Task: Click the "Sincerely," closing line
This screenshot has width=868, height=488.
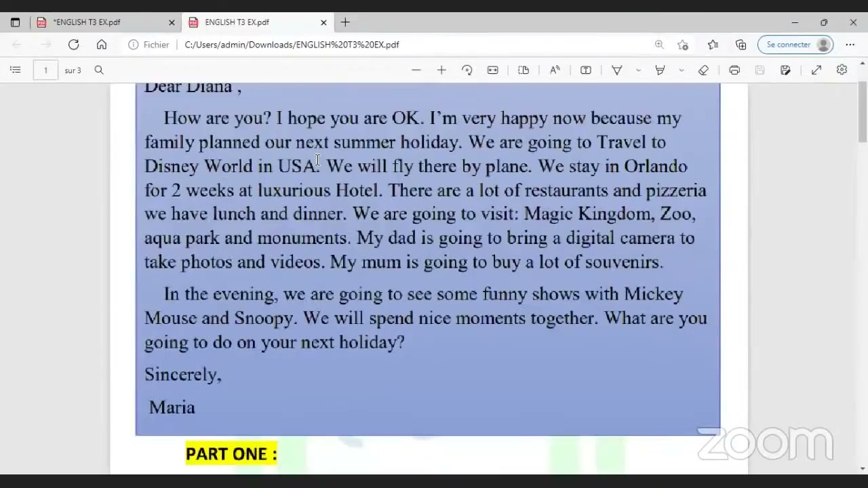Action: click(x=183, y=375)
